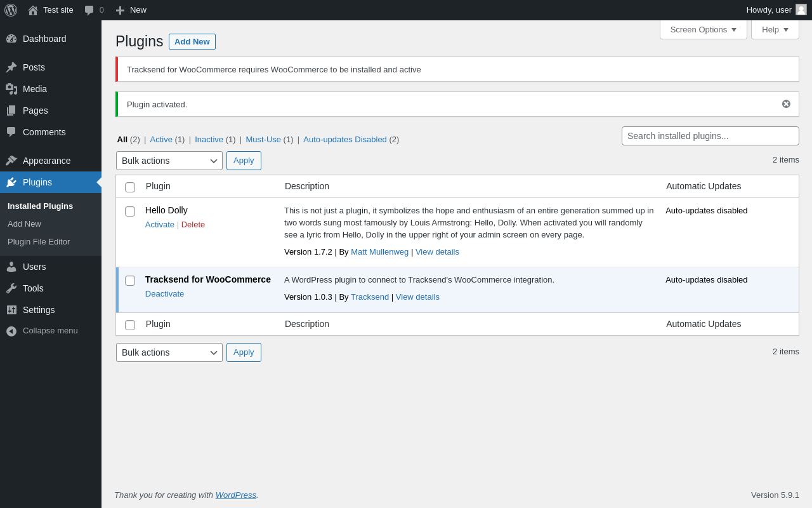Check the Hello Dolly plugin checkbox

[x=130, y=211]
